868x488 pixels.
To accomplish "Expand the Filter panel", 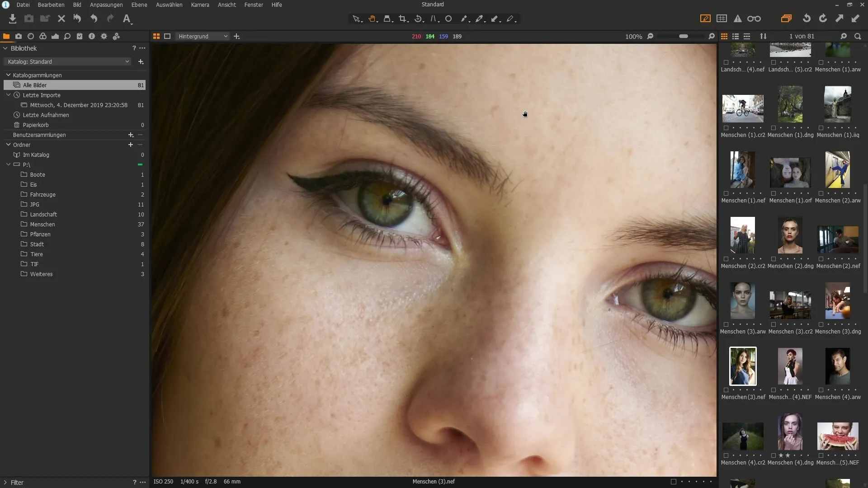I will coord(5,483).
